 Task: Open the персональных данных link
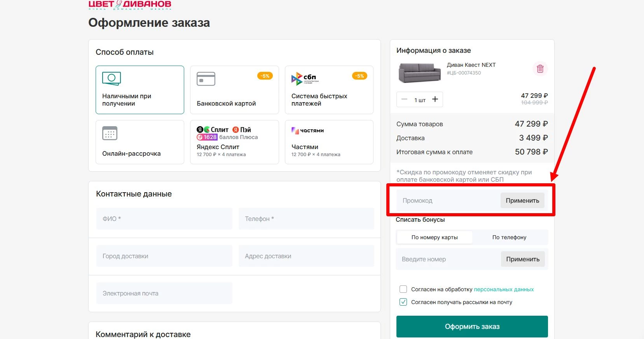coord(504,289)
